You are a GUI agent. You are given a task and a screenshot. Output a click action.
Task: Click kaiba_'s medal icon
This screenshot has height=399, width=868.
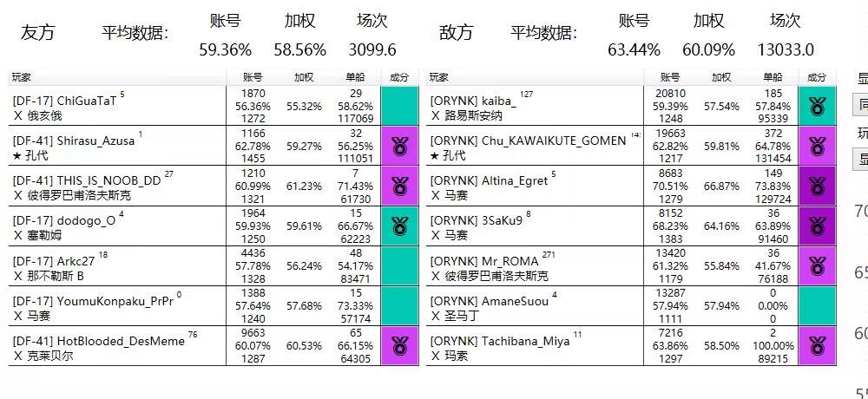pos(817,106)
